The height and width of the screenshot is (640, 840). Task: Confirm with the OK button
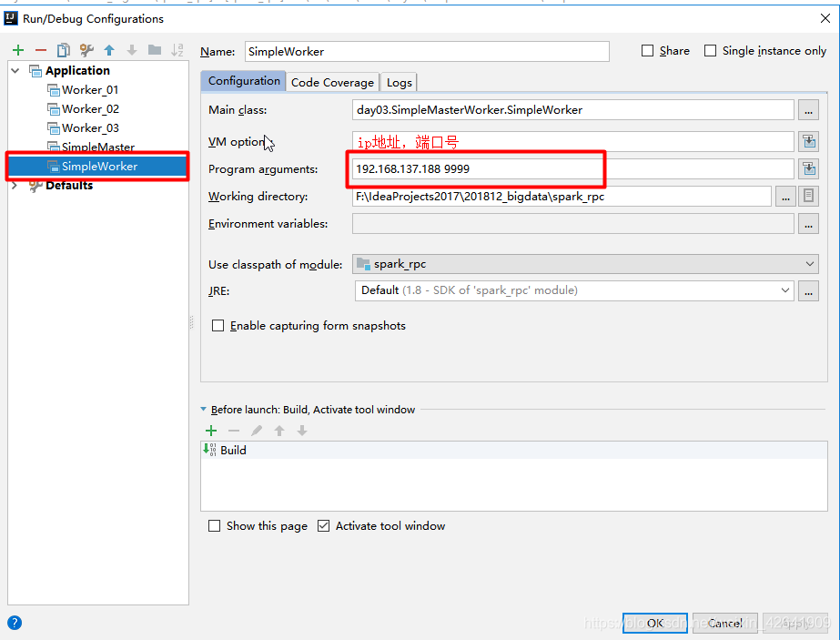654,623
